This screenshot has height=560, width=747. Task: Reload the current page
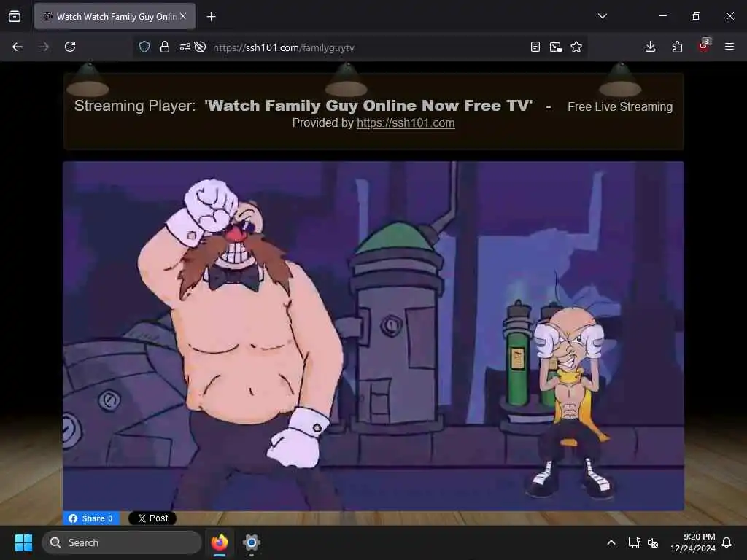(70, 47)
